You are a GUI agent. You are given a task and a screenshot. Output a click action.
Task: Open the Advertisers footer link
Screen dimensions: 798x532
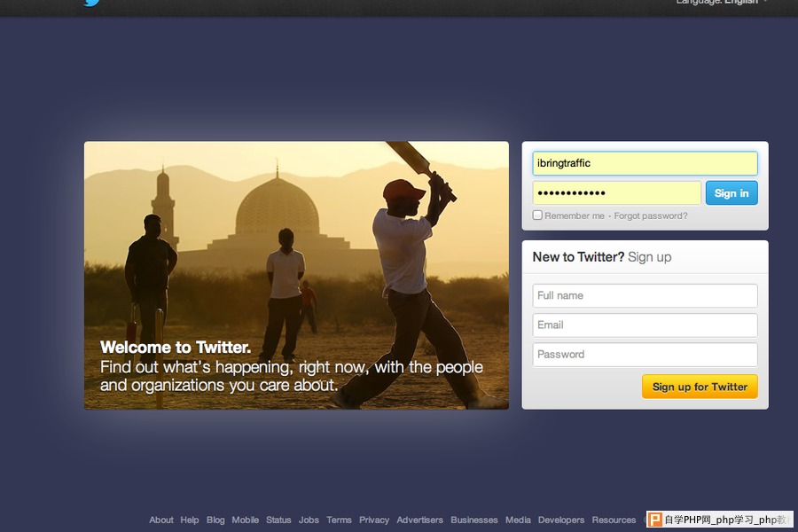(420, 520)
